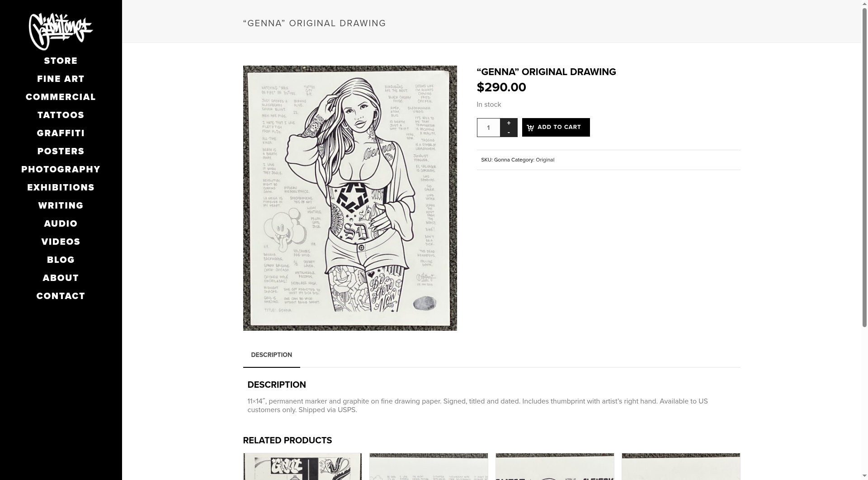Image resolution: width=868 pixels, height=480 pixels.
Task: Enlarge the Genna drawing product image
Action: [350, 198]
